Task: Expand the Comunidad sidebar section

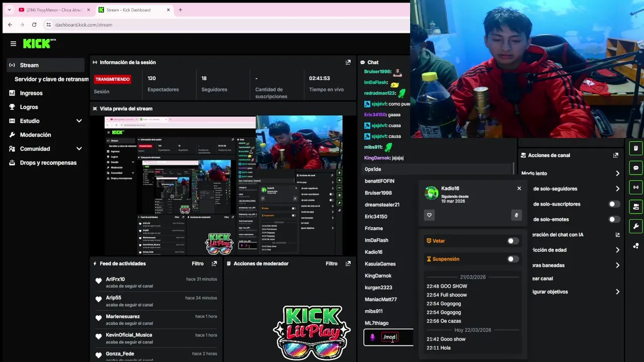Action: pos(79,149)
